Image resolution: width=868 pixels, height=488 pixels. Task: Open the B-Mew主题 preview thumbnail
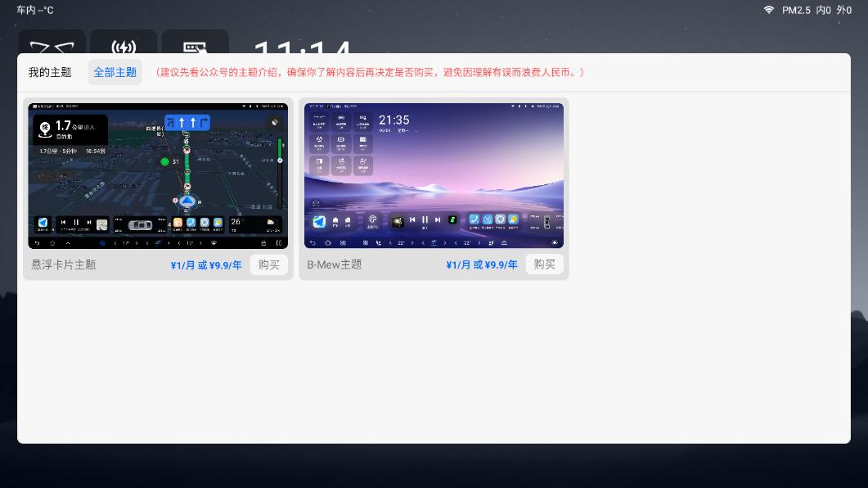434,175
